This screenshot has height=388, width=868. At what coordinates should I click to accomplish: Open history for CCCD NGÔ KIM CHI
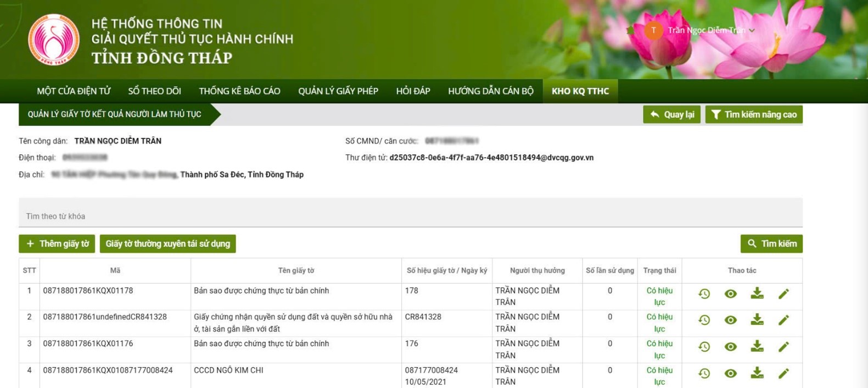pos(704,374)
